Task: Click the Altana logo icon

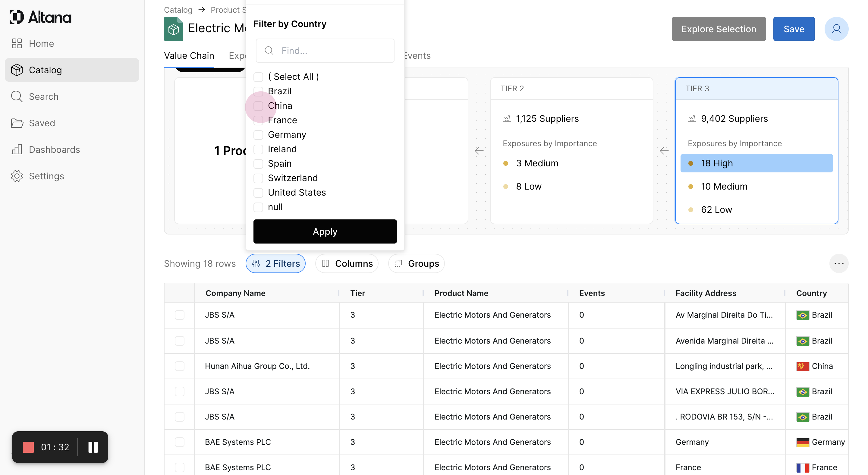Action: (17, 17)
